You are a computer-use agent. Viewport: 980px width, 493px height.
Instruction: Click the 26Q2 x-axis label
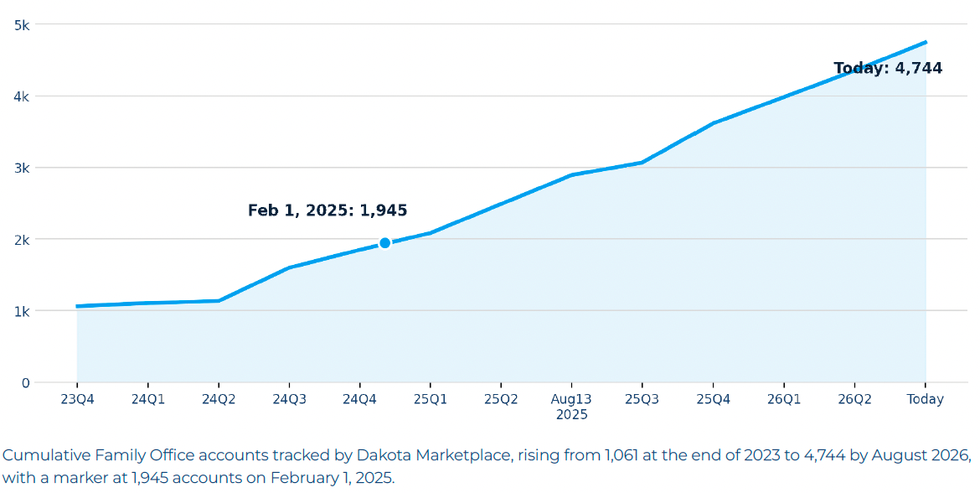tap(854, 399)
